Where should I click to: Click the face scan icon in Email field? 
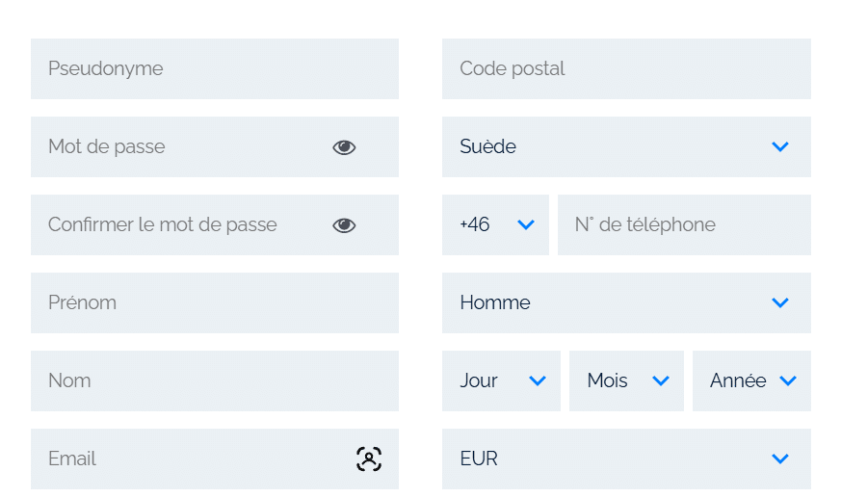click(x=369, y=459)
